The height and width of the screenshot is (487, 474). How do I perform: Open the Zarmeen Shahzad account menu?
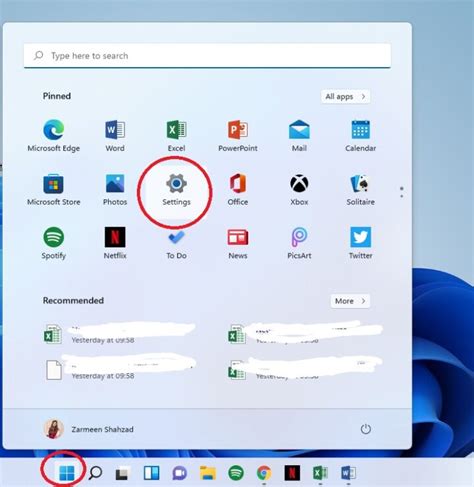click(x=89, y=429)
